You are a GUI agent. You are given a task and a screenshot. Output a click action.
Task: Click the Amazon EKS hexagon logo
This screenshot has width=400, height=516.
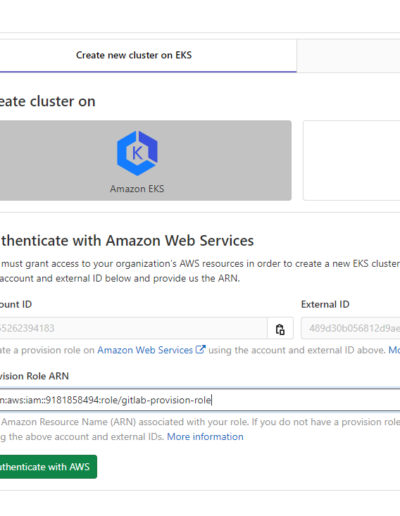(x=137, y=153)
